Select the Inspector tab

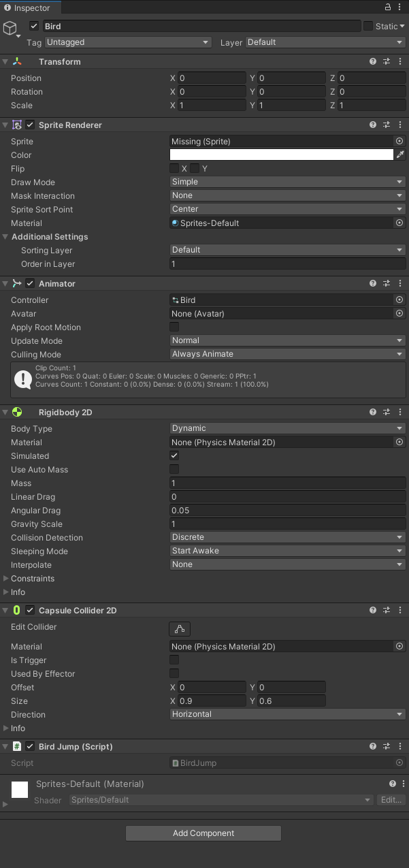pos(29,7)
